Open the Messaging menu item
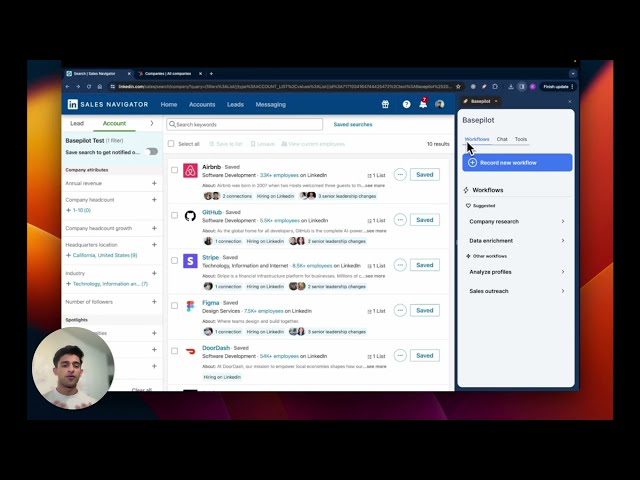Screen dimensions: 640x480 (x=271, y=104)
